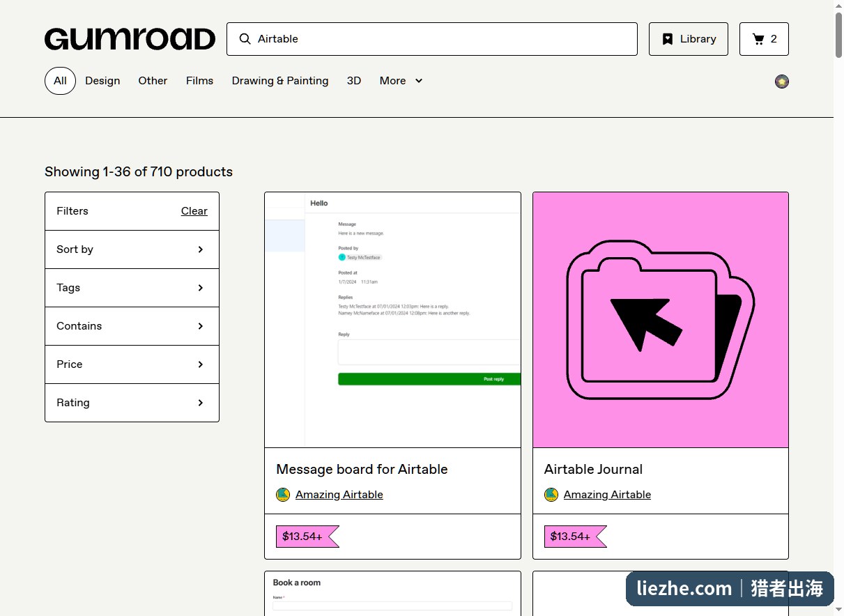844x616 pixels.
Task: Open the More categories dropdown
Action: [401, 81]
